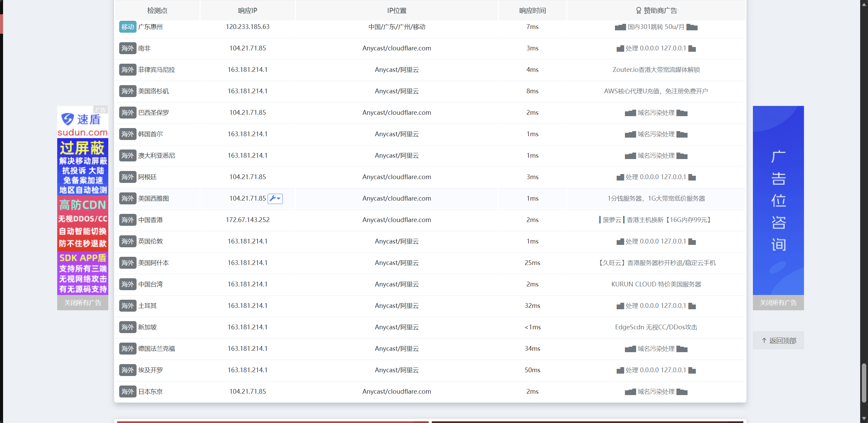The image size is (868, 423).
Task: Click the 海外 badge for 新加坡
Action: pyautogui.click(x=128, y=327)
